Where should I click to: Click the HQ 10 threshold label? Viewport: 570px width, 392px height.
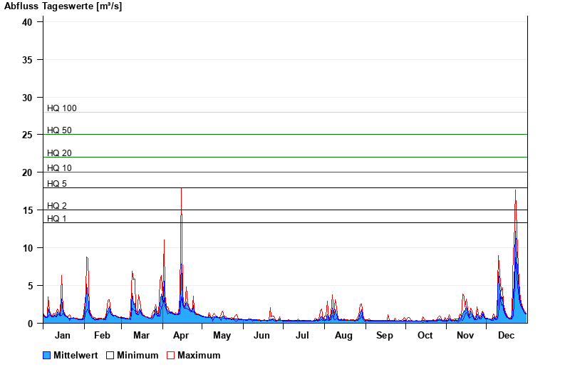(x=59, y=168)
